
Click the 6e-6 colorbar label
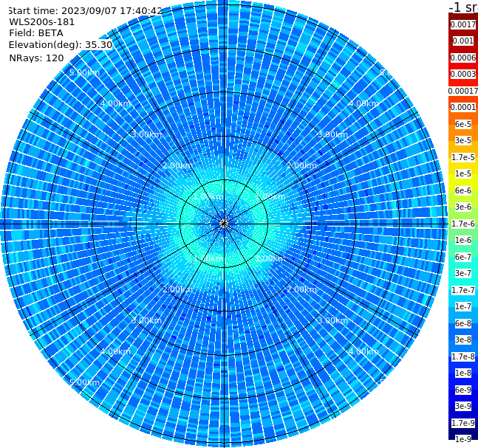click(x=463, y=190)
